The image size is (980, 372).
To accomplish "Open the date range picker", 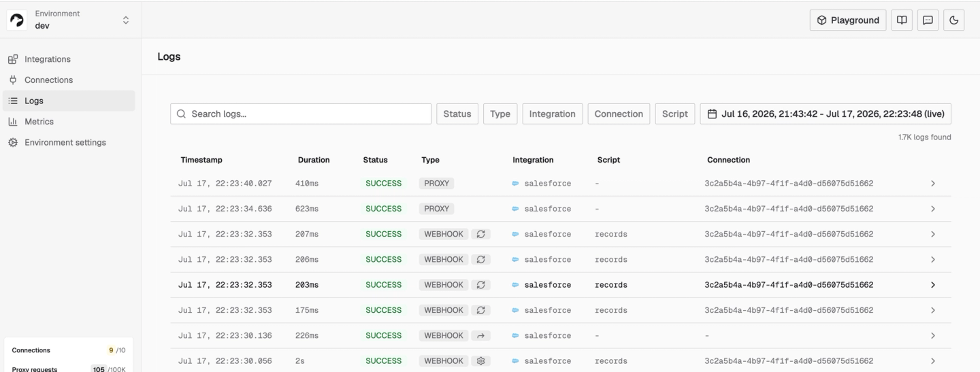I will coord(826,114).
